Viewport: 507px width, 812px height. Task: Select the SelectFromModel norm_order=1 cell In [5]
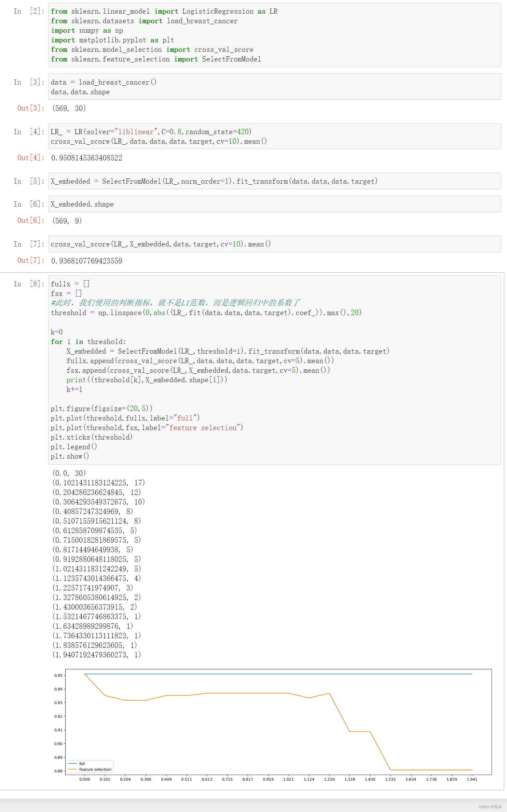pos(274,181)
